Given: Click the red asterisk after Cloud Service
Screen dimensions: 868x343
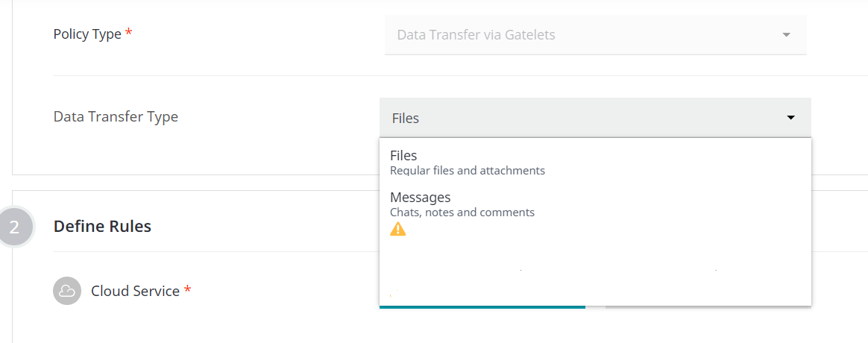Looking at the screenshot, I should pos(187,290).
